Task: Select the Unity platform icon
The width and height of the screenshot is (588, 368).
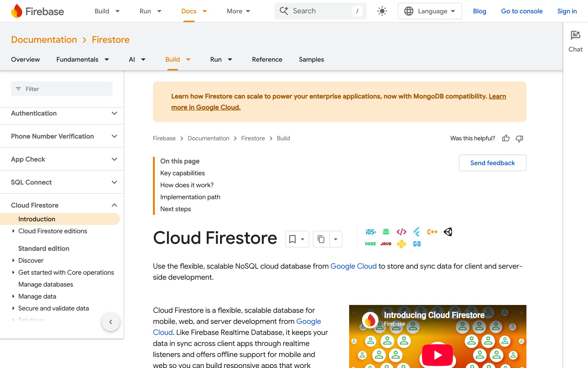Action: pos(448,232)
